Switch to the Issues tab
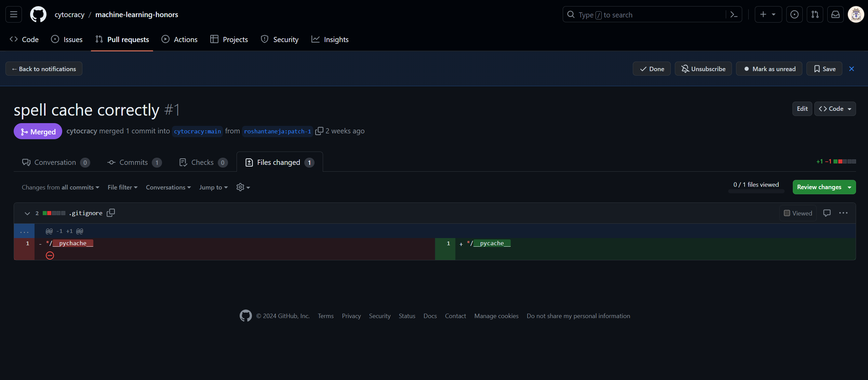Image resolution: width=868 pixels, height=380 pixels. pyautogui.click(x=67, y=39)
